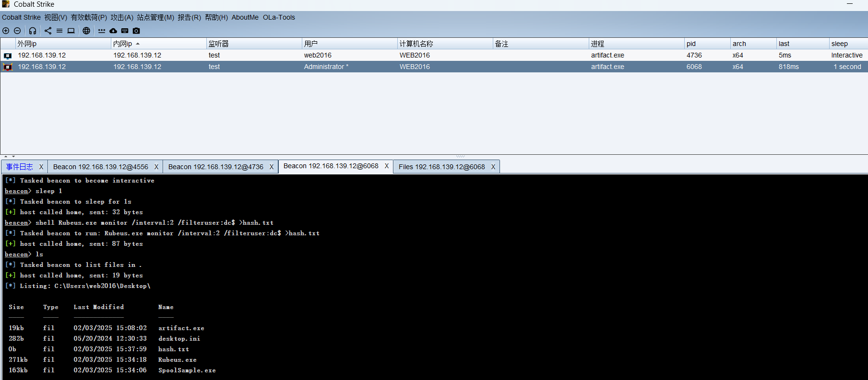Image resolution: width=868 pixels, height=380 pixels.
Task: Open the 报告(R) menu
Action: click(189, 17)
